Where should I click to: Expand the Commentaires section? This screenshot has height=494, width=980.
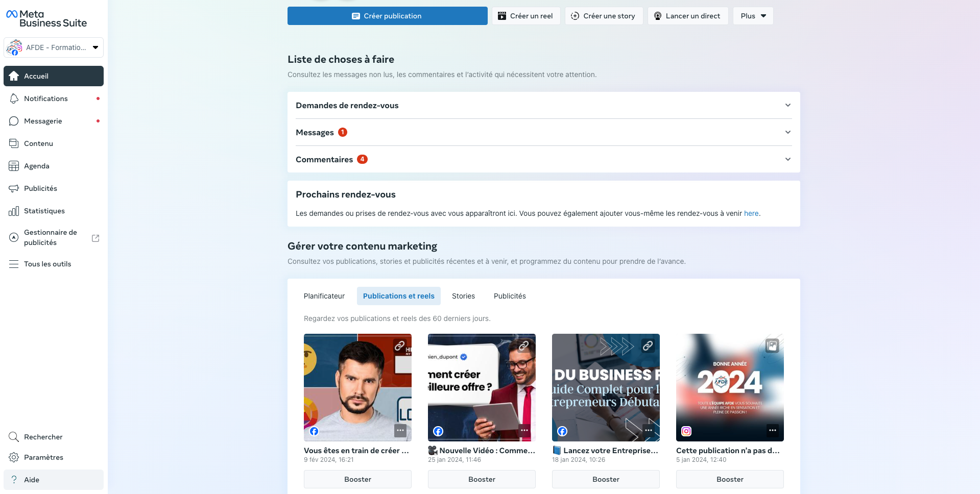point(788,159)
